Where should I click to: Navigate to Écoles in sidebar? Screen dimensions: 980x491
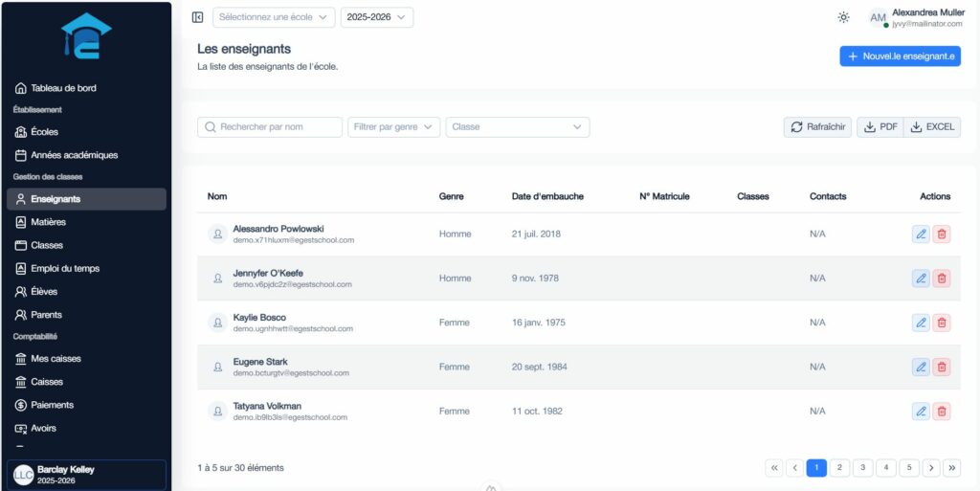point(86,132)
